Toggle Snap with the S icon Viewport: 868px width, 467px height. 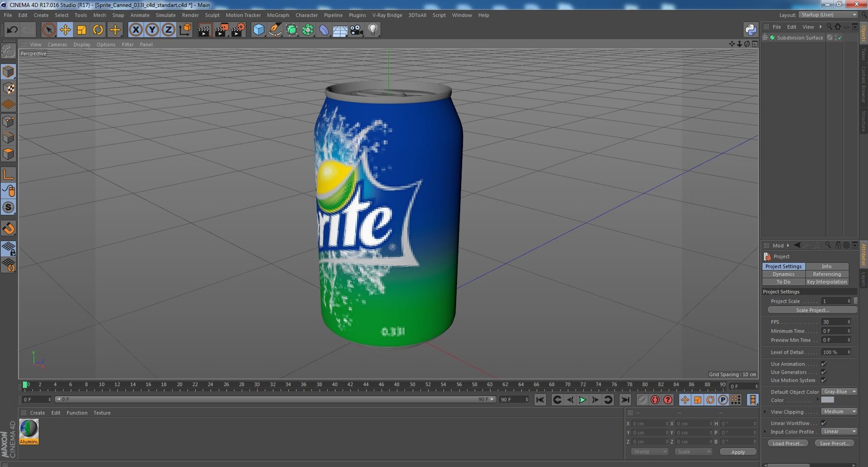click(9, 207)
